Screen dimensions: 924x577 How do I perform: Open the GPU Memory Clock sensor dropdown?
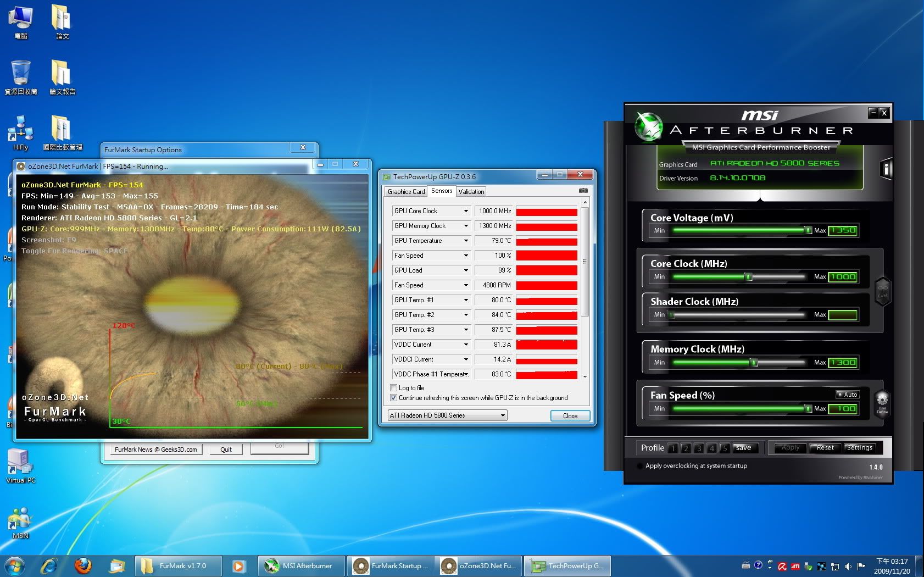(466, 226)
